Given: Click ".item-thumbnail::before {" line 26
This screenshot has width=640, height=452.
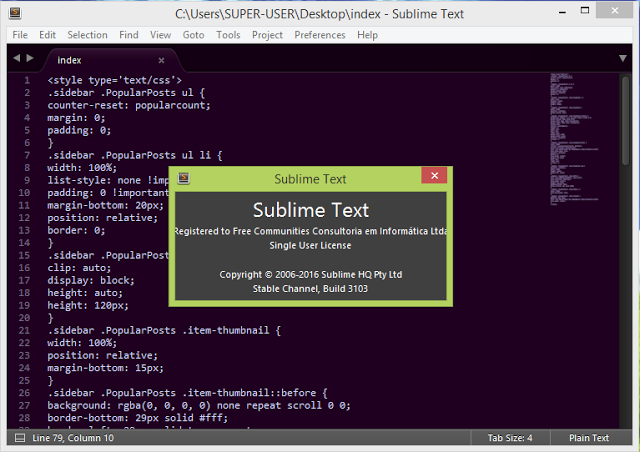Looking at the screenshot, I should 187,393.
